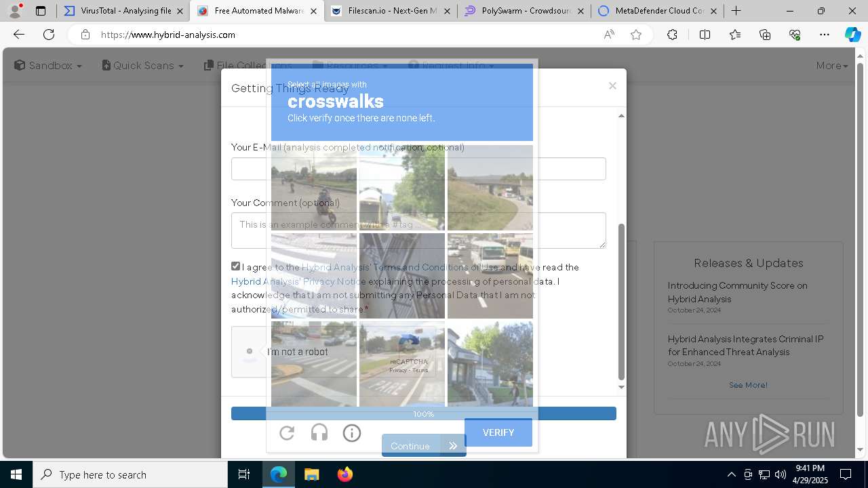
Task: Select the truck under trees captcha tile
Action: 402,188
